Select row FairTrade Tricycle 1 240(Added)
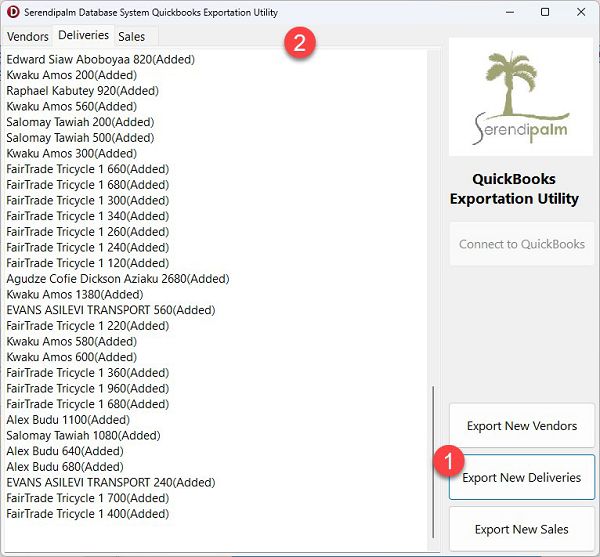The image size is (600, 557). coord(88,248)
